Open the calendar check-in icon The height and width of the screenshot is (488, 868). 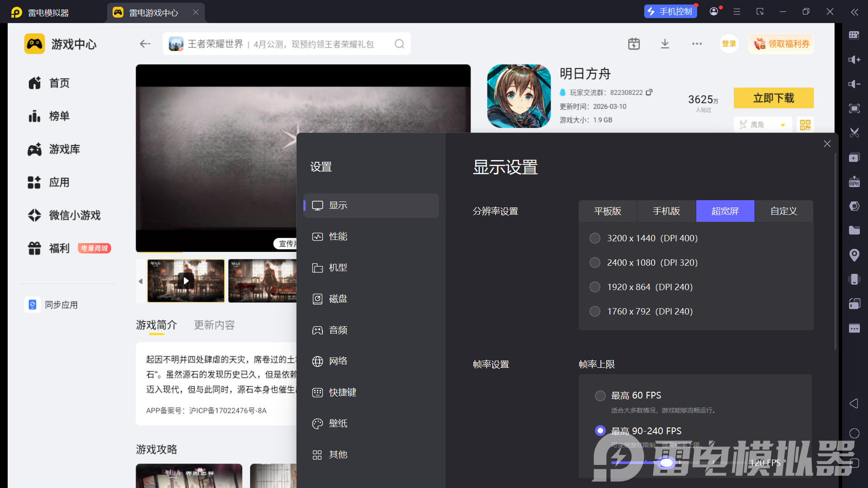click(634, 44)
